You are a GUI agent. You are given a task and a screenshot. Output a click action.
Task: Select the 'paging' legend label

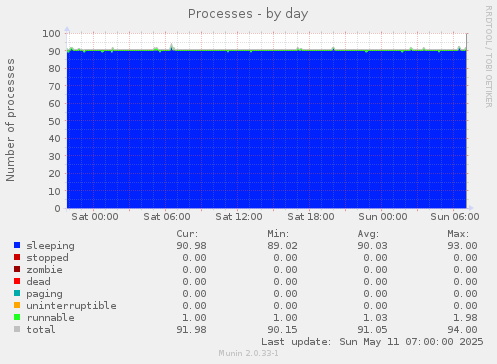click(x=44, y=294)
